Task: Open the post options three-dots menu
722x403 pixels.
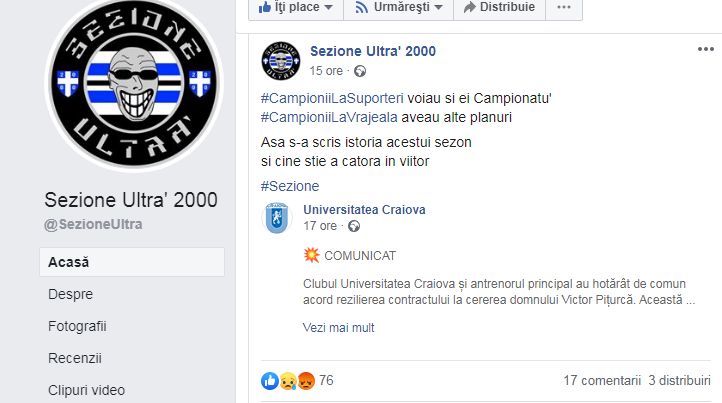Action: 705,49
